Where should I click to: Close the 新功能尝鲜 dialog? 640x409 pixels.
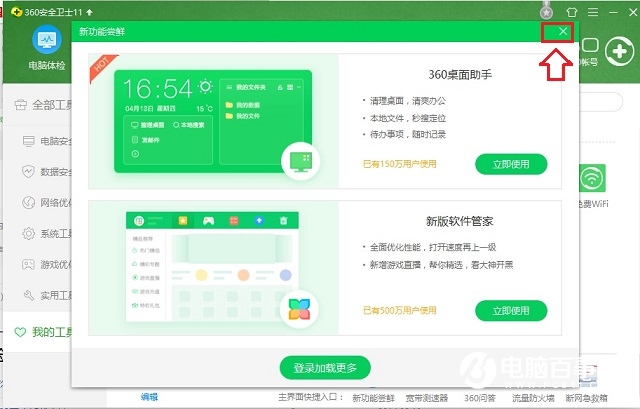click(563, 31)
